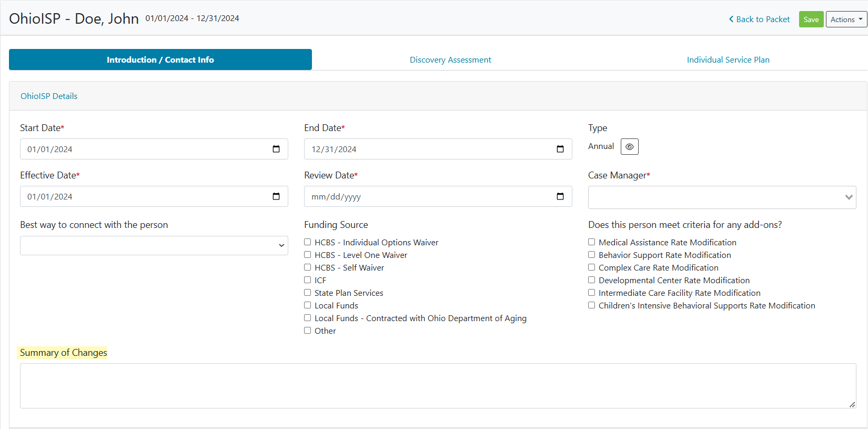868x429 pixels.
Task: Open Best way to connect dropdown
Action: (x=154, y=246)
